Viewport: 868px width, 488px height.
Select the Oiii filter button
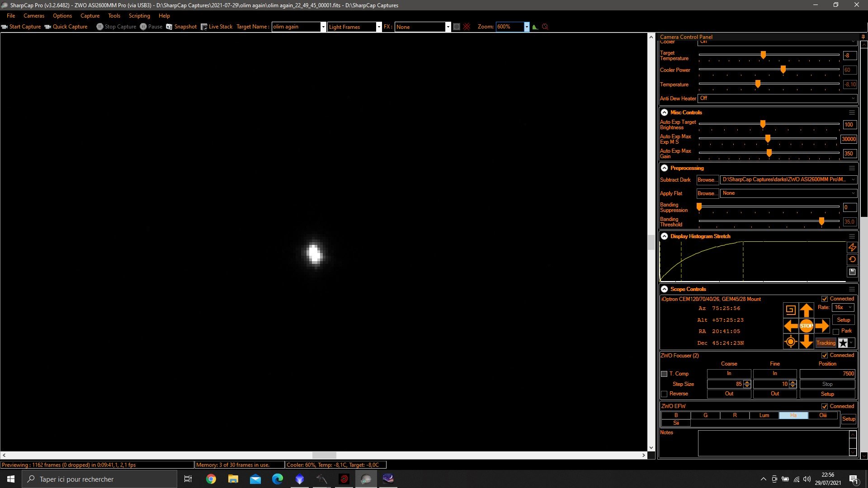pos(823,415)
